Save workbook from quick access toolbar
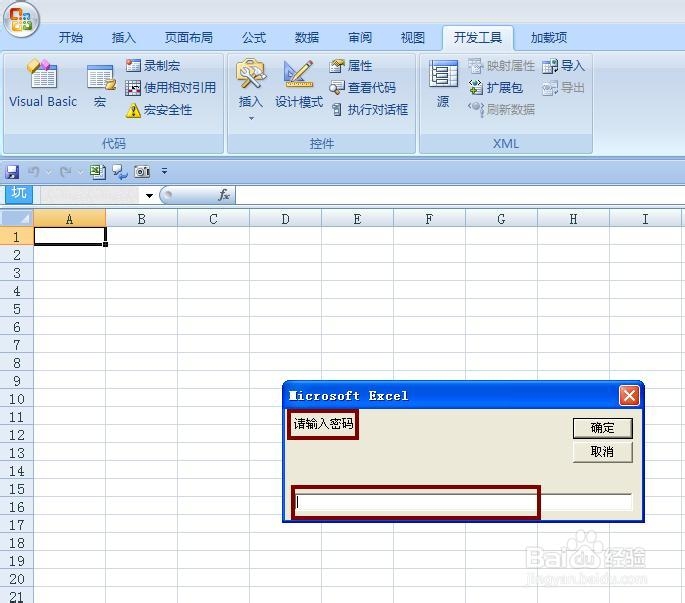The width and height of the screenshot is (685, 603). point(12,172)
